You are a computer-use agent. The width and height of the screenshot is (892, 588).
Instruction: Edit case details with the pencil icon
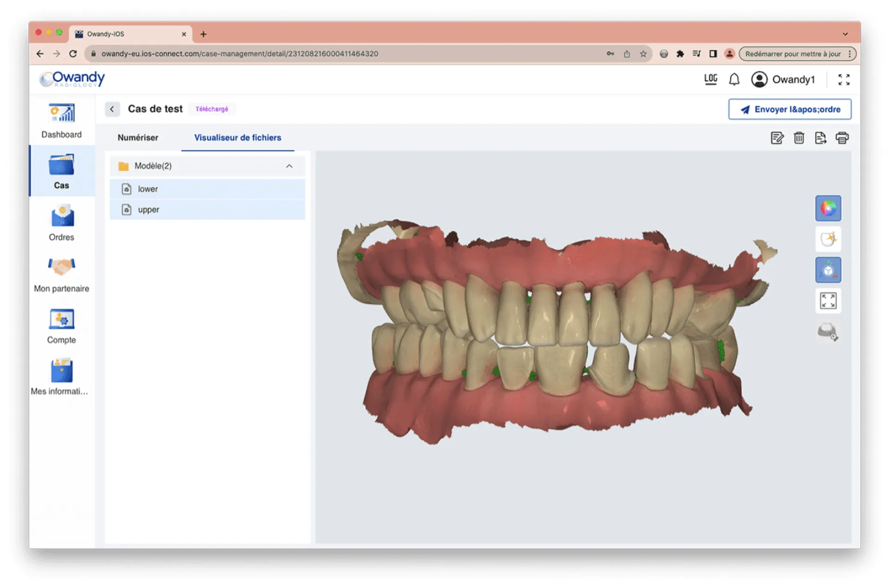point(776,137)
